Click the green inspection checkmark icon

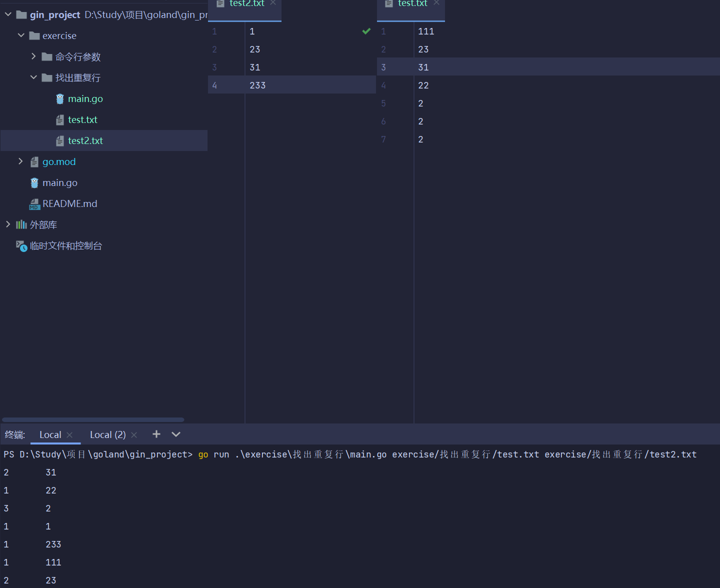coord(366,31)
